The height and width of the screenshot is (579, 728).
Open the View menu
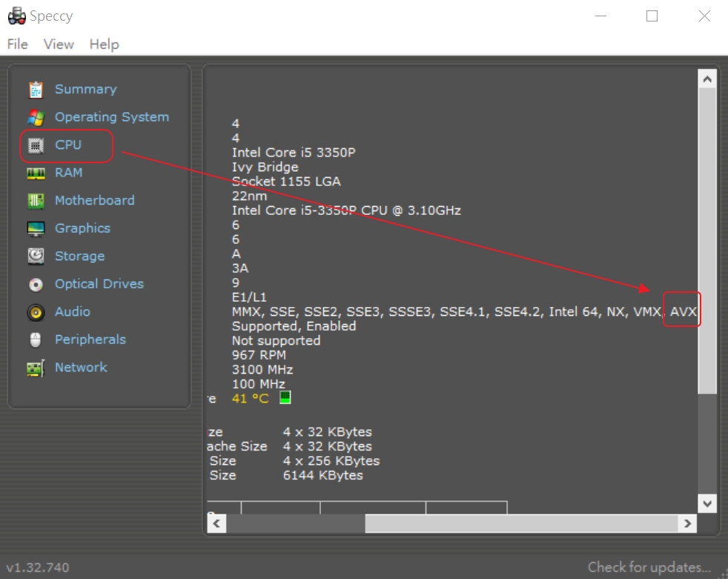59,44
